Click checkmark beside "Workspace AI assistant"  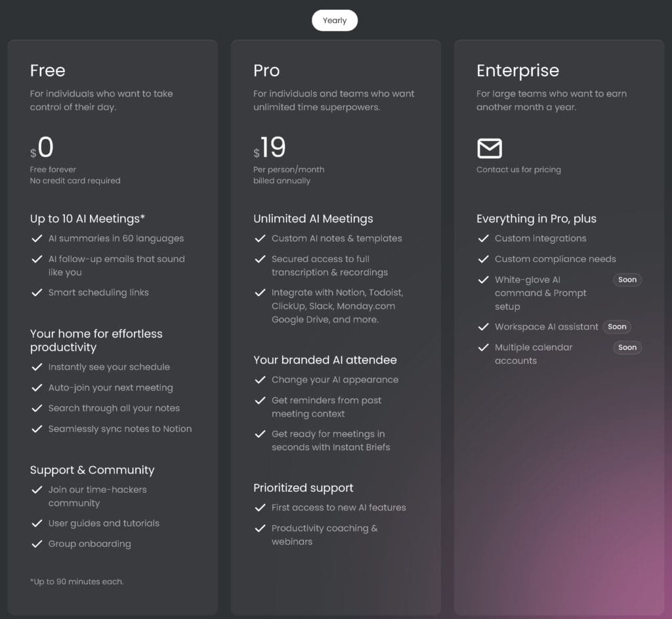[x=484, y=326]
